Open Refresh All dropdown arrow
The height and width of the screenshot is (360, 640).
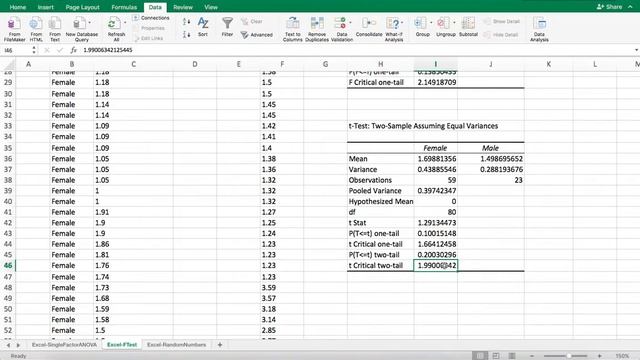coord(125,23)
